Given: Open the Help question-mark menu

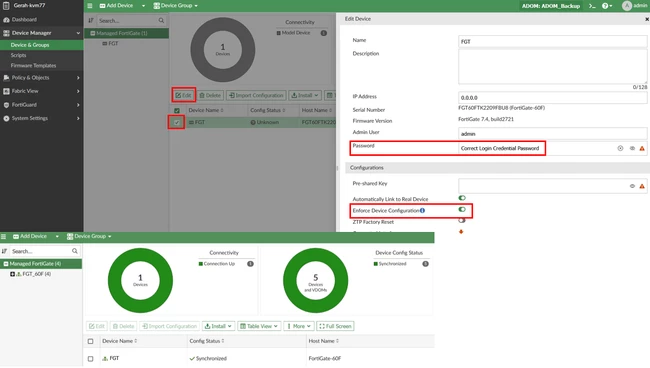Looking at the screenshot, I should click(607, 6).
